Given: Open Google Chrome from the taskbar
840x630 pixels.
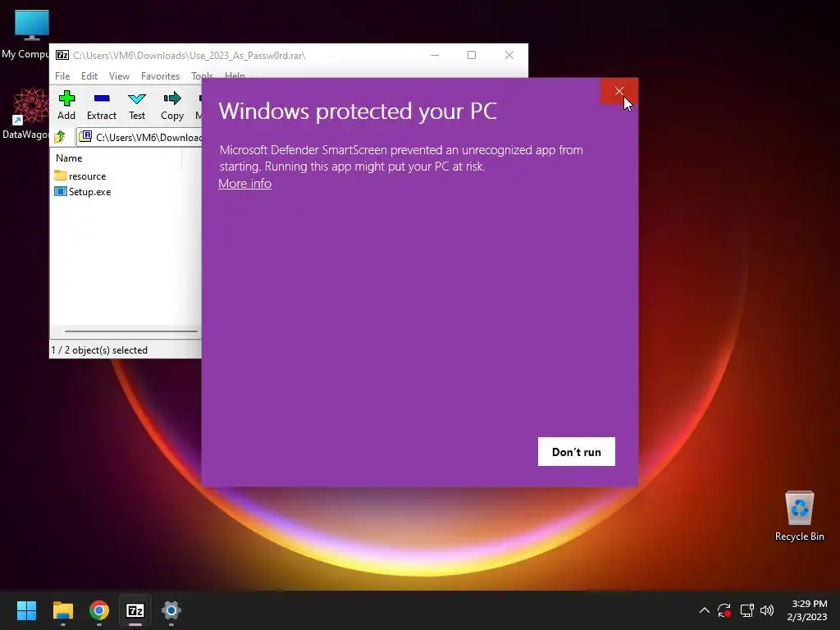Looking at the screenshot, I should coord(99,610).
